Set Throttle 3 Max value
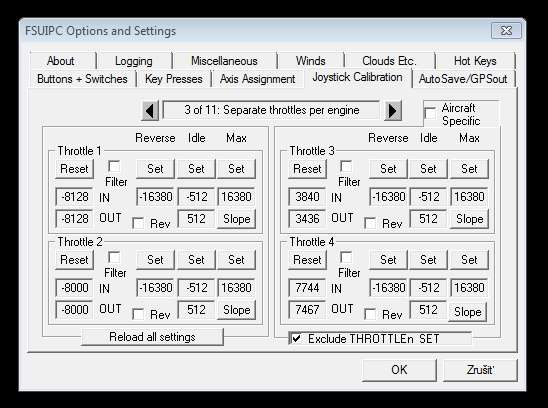548x408 pixels. [469, 169]
